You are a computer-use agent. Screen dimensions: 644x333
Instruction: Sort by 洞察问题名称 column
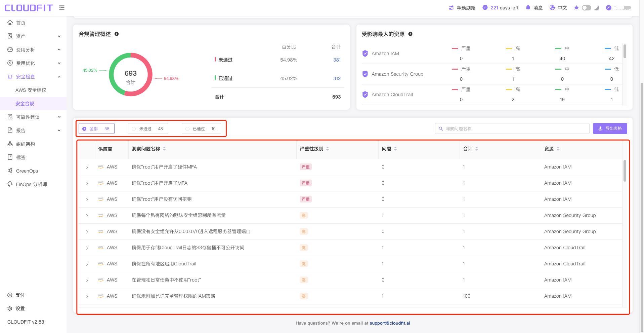click(164, 149)
